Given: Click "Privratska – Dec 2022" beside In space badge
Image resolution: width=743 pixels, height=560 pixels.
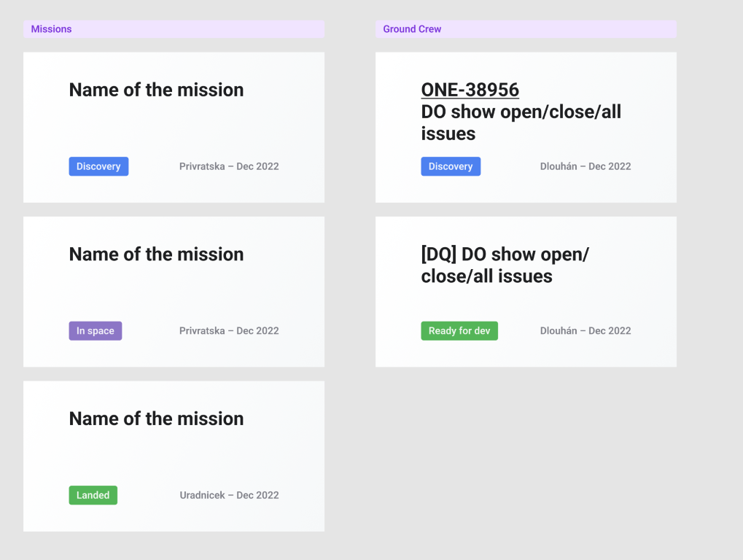Looking at the screenshot, I should tap(229, 331).
